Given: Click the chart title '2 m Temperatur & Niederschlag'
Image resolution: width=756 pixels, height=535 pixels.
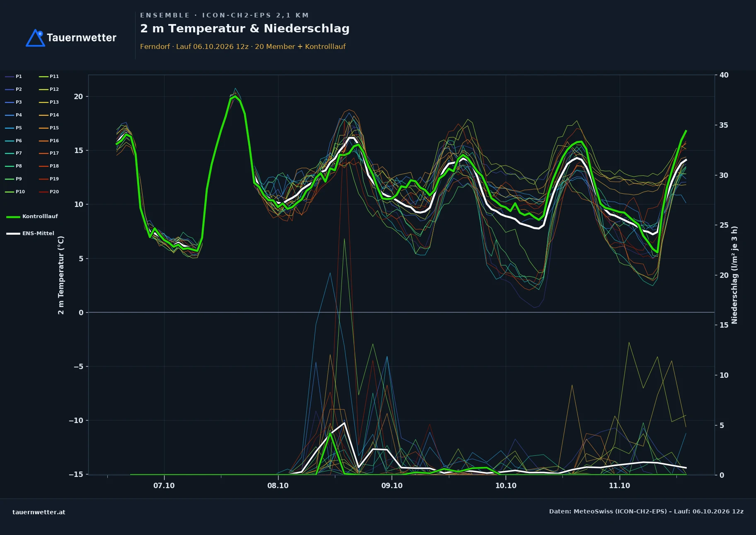Looking at the screenshot, I should tap(245, 29).
